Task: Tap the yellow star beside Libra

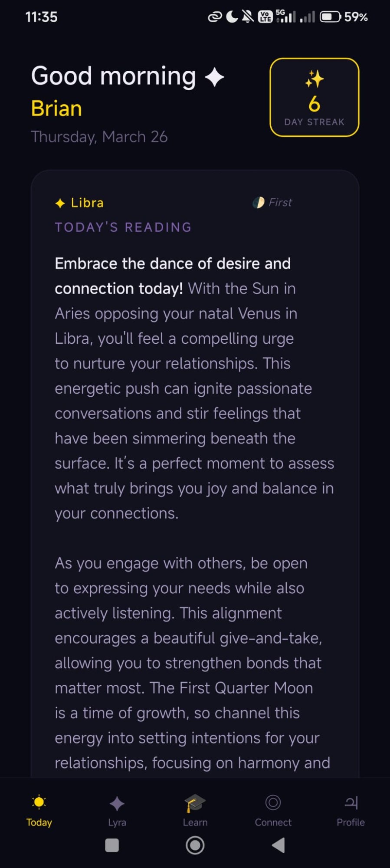Action: click(60, 203)
